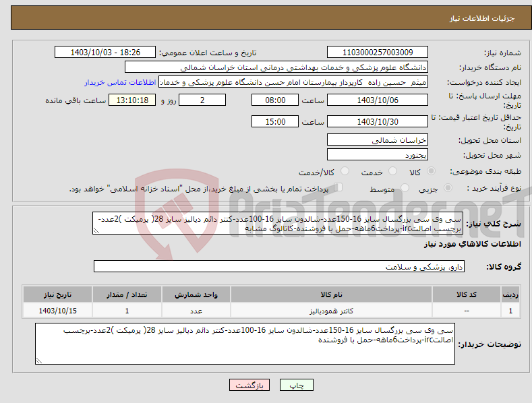The height and width of the screenshot is (403, 532).
Task: Click the شرح کلی نیاز label
Action: (x=494, y=224)
